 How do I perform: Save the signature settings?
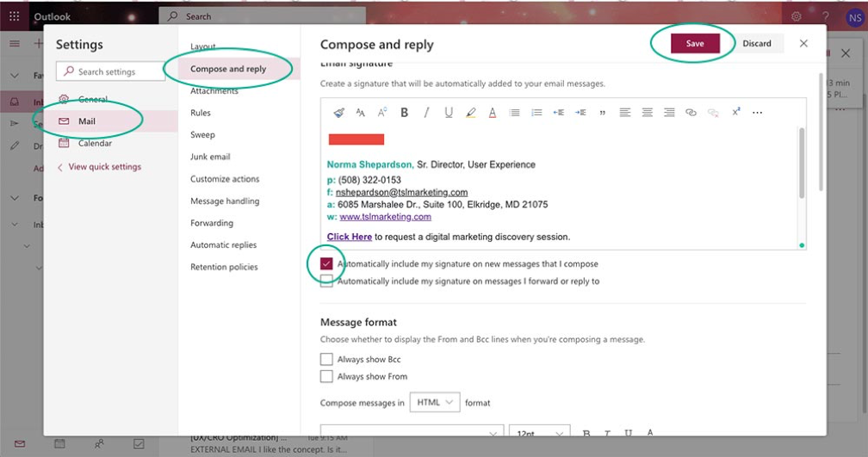[695, 43]
